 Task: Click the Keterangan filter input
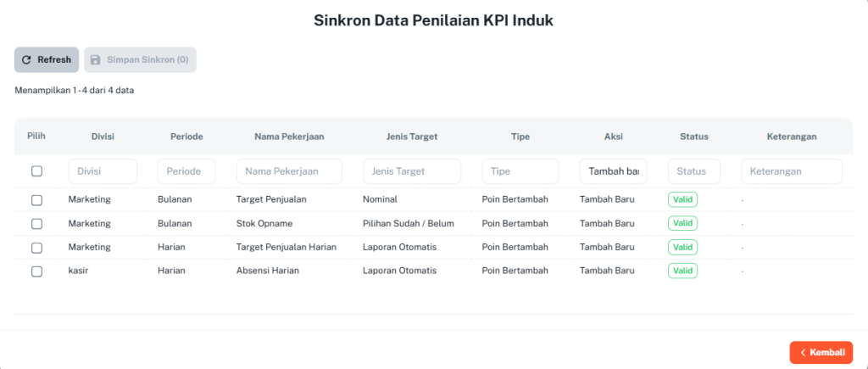(792, 171)
